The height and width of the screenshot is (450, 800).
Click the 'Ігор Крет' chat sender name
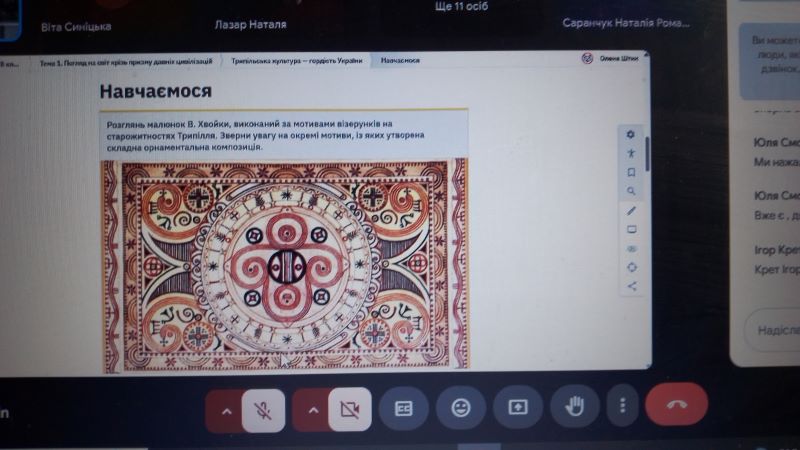(777, 250)
